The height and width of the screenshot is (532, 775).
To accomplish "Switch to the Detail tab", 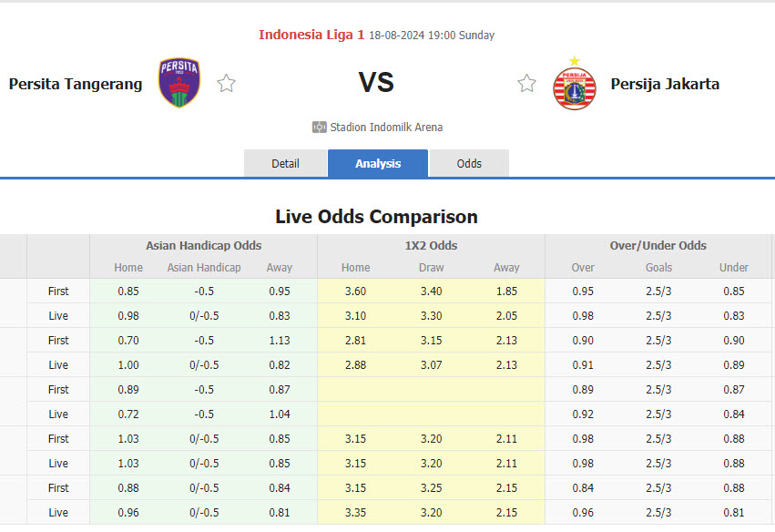I will [285, 163].
